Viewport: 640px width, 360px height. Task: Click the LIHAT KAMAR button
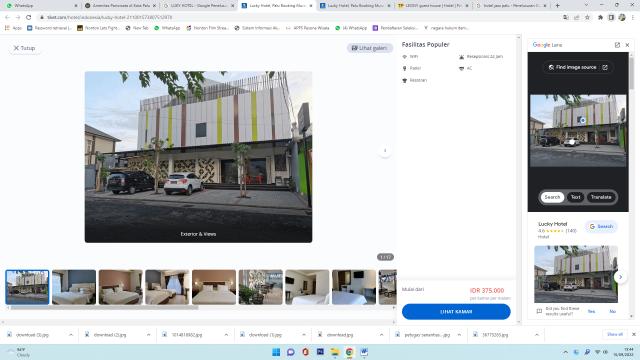pyautogui.click(x=456, y=312)
